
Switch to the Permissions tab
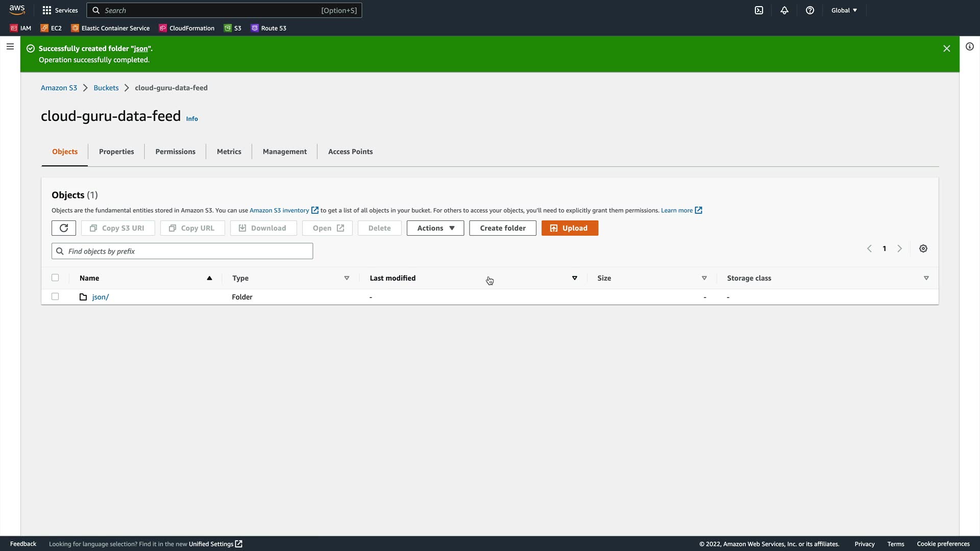pos(175,152)
